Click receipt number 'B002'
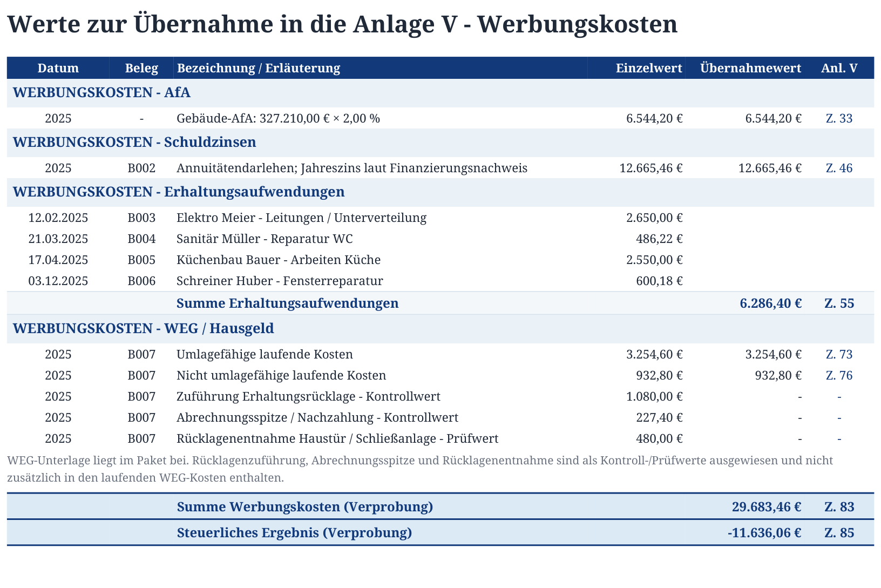Viewport: 881px width, 588px height. (141, 168)
